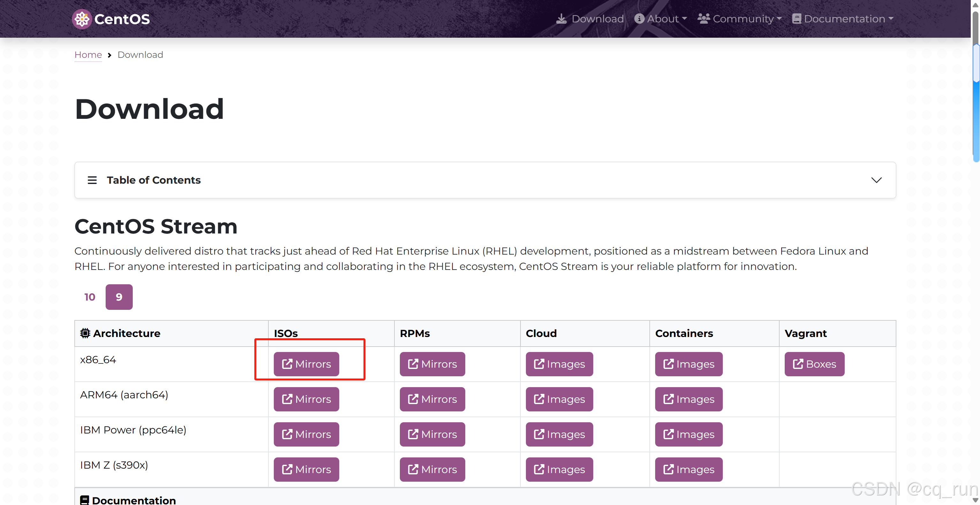Expand the Community dropdown menu
Screen dimensions: 980x505
pos(739,19)
